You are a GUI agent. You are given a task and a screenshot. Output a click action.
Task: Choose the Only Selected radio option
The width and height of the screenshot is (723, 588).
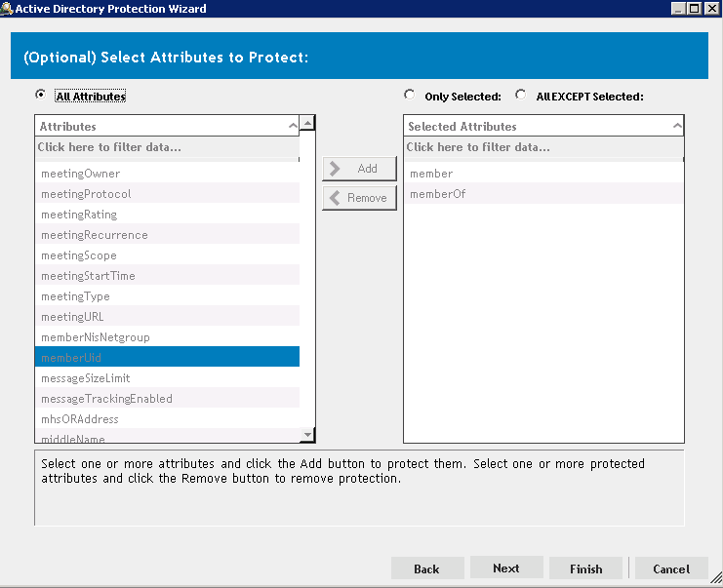tap(410, 96)
